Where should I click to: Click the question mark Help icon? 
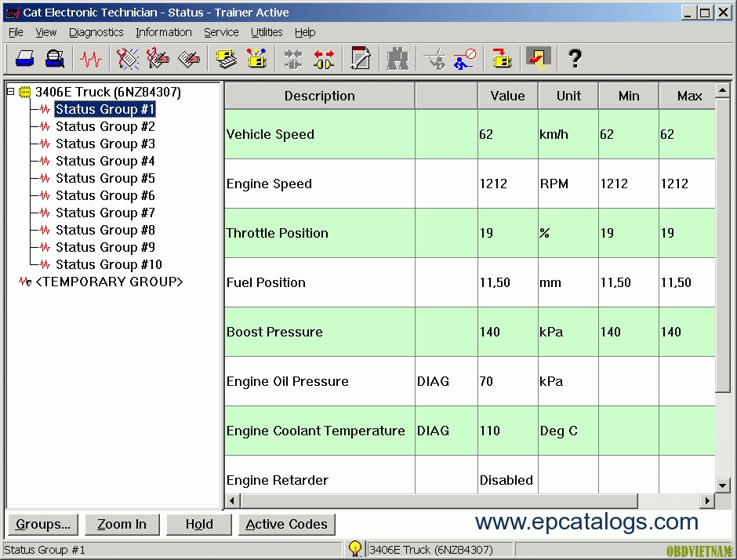tap(575, 60)
